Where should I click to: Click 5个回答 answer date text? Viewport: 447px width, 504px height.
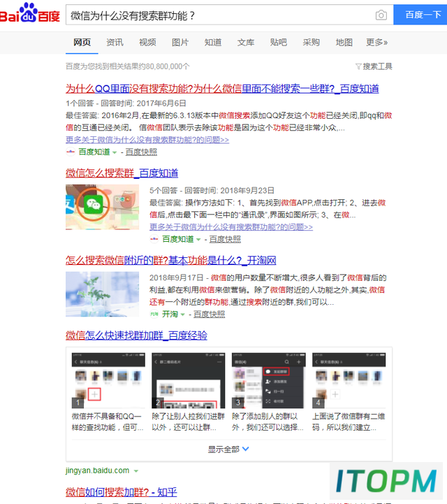tap(212, 190)
